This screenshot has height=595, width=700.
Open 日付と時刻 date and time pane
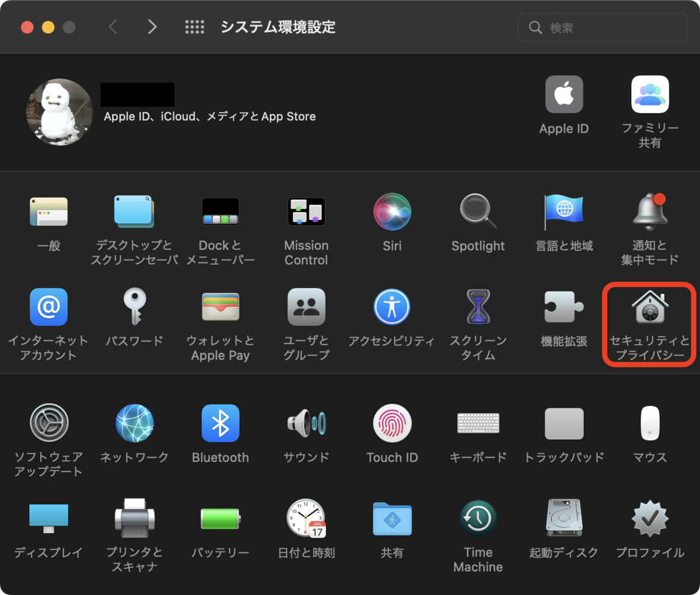[x=306, y=518]
